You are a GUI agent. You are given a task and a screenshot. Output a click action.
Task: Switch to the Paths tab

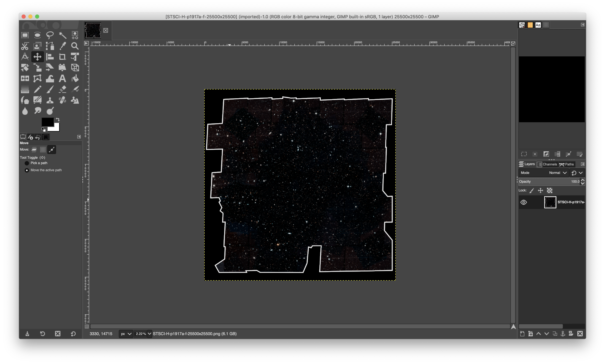click(x=567, y=164)
